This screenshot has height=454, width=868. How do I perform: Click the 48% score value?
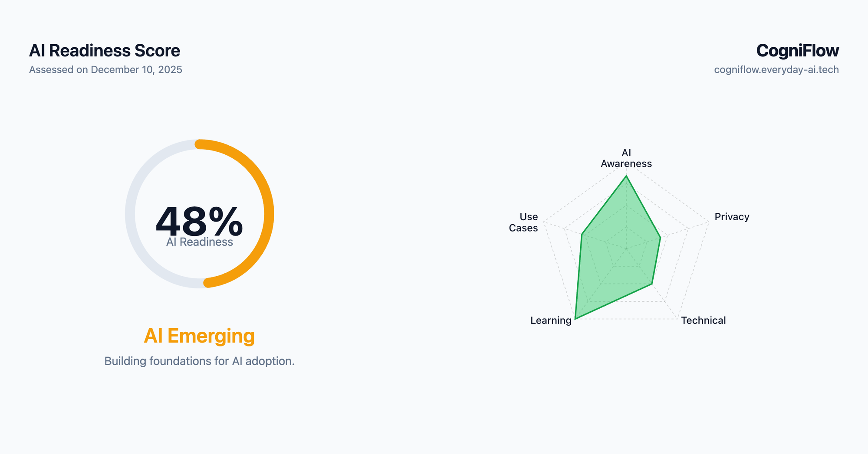click(199, 222)
